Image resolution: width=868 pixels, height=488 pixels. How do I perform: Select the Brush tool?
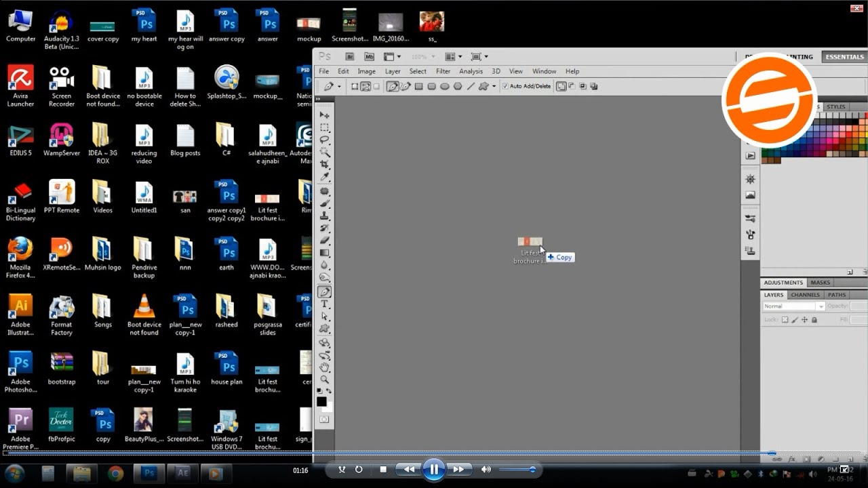pyautogui.click(x=324, y=203)
